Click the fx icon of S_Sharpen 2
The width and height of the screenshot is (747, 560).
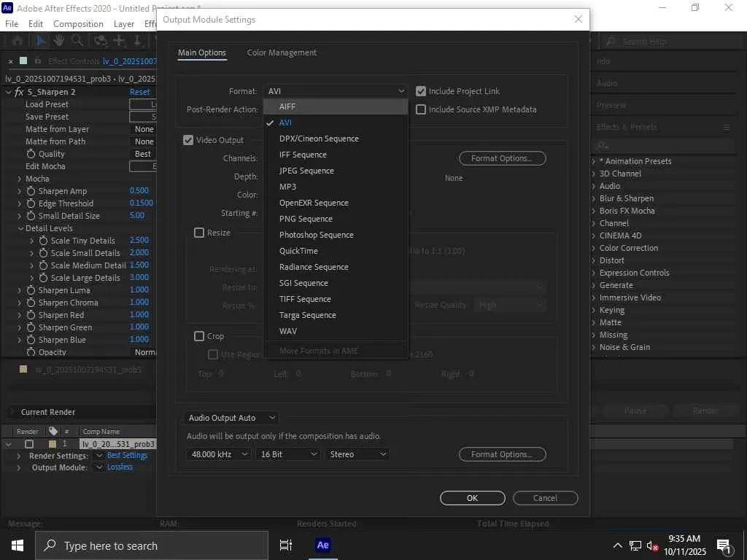click(18, 92)
